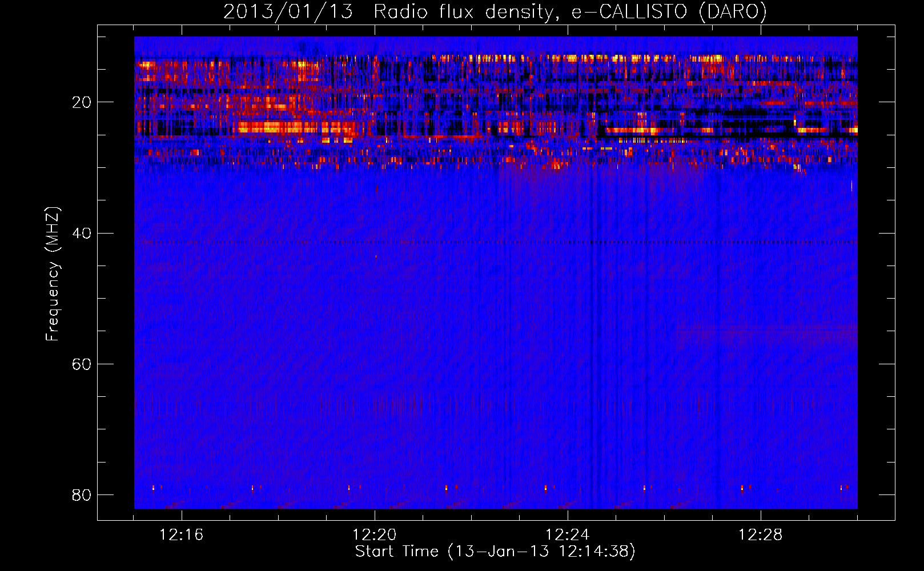Click the '20' frequency tick label
This screenshot has height=571, width=924.
tap(82, 102)
